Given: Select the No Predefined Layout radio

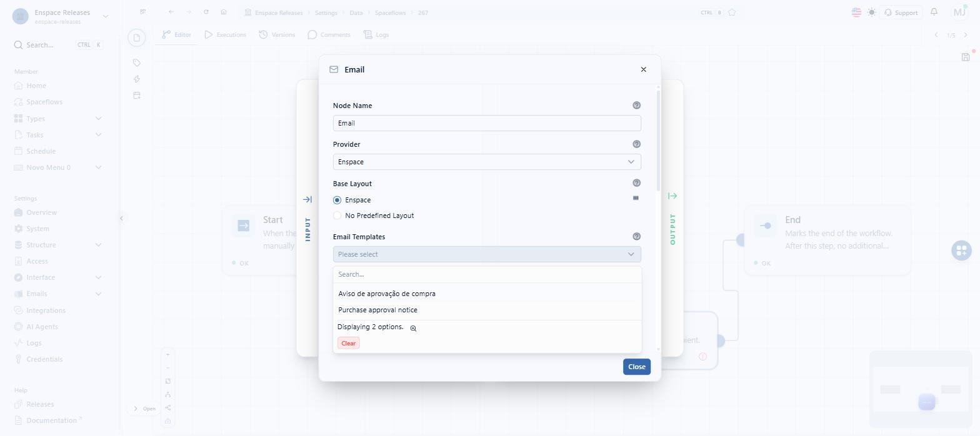Looking at the screenshot, I should coord(337,216).
